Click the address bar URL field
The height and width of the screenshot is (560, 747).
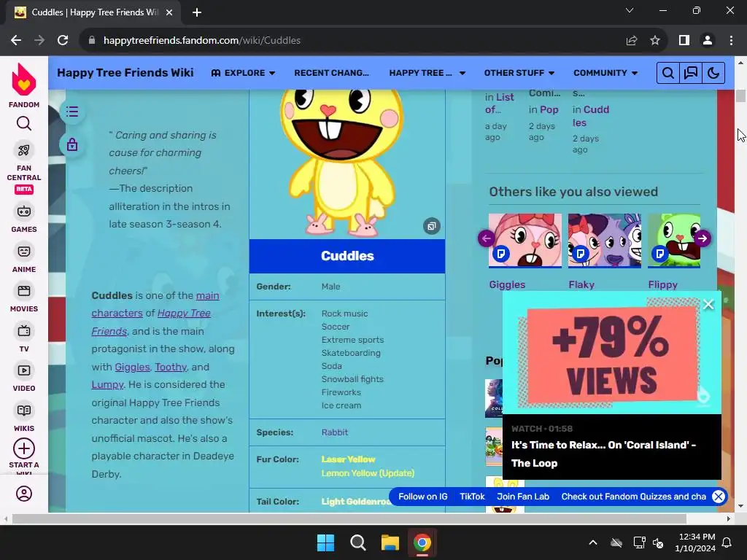(x=352, y=41)
